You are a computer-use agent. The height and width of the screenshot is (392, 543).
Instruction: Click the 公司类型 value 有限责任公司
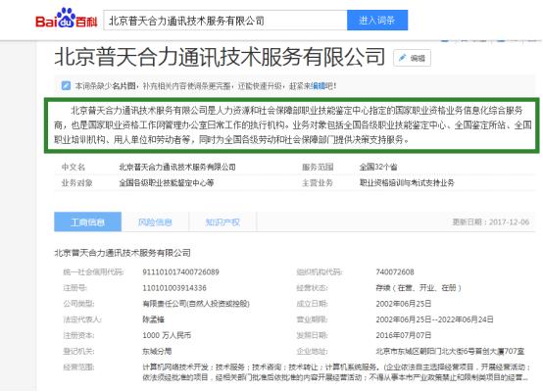coord(196,304)
